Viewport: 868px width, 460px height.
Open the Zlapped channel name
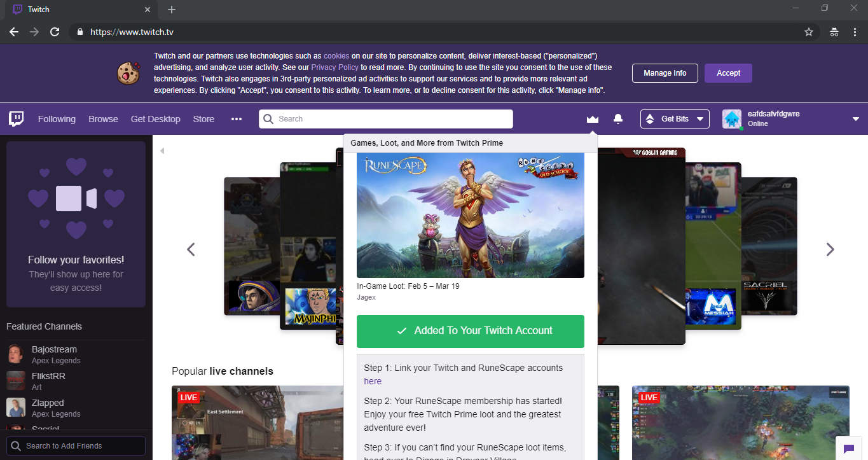(x=48, y=403)
